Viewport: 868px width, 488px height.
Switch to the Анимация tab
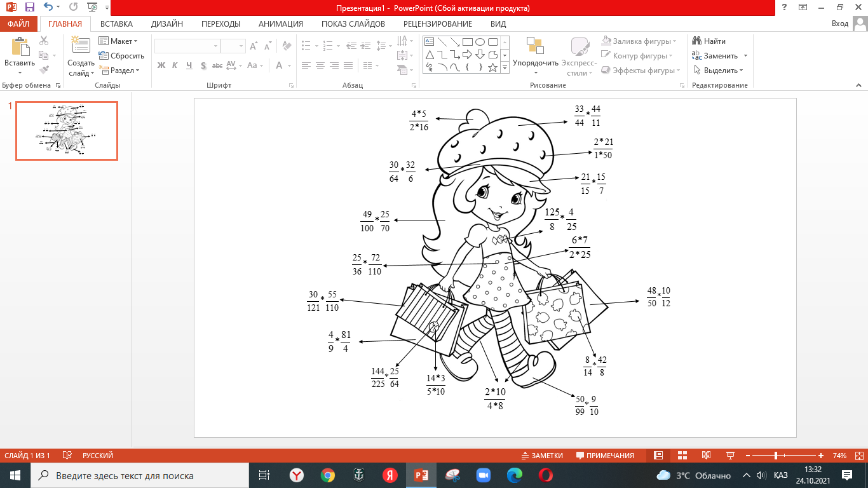click(x=281, y=24)
